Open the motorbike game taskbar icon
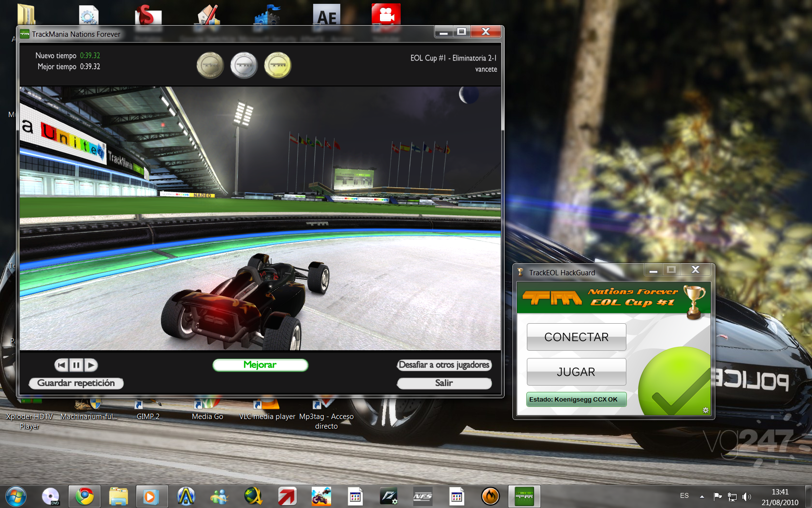The width and height of the screenshot is (812, 508). 321,496
